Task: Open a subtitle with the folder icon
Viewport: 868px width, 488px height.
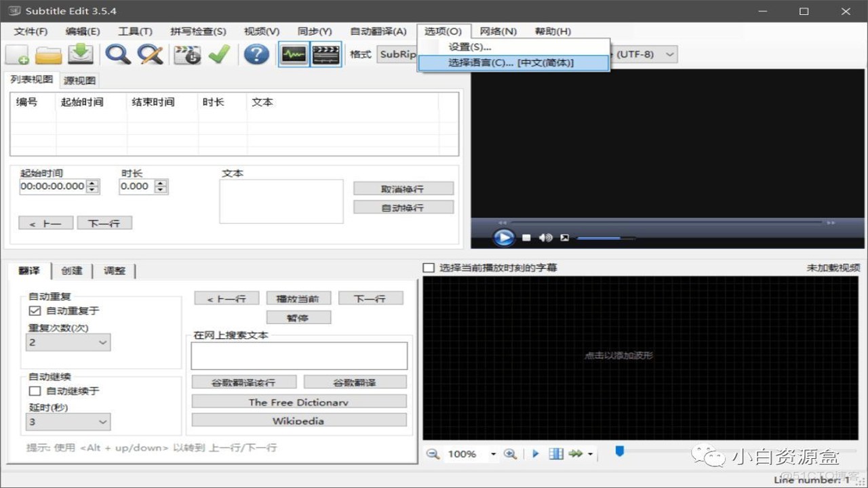Action: coord(49,54)
